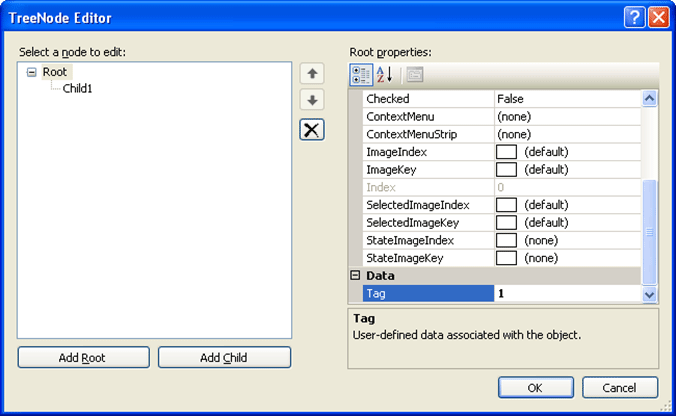Click the SelectedImageIndex preview box
The width and height of the screenshot is (676, 416).
point(506,205)
